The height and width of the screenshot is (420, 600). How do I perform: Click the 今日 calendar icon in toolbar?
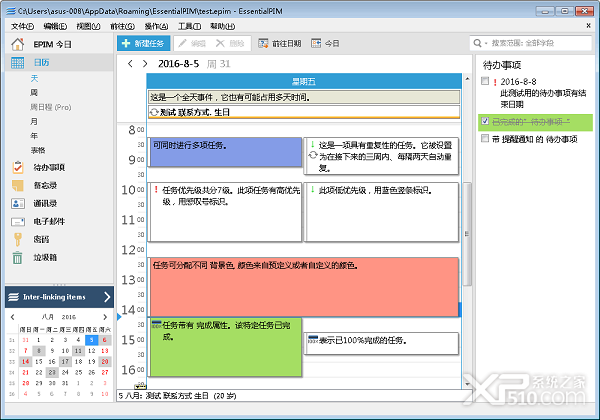[x=316, y=43]
